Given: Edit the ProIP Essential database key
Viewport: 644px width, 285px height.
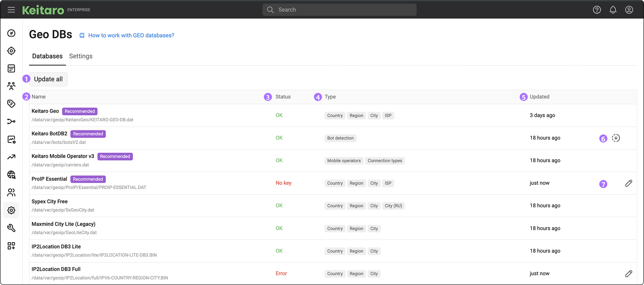Looking at the screenshot, I should point(628,183).
